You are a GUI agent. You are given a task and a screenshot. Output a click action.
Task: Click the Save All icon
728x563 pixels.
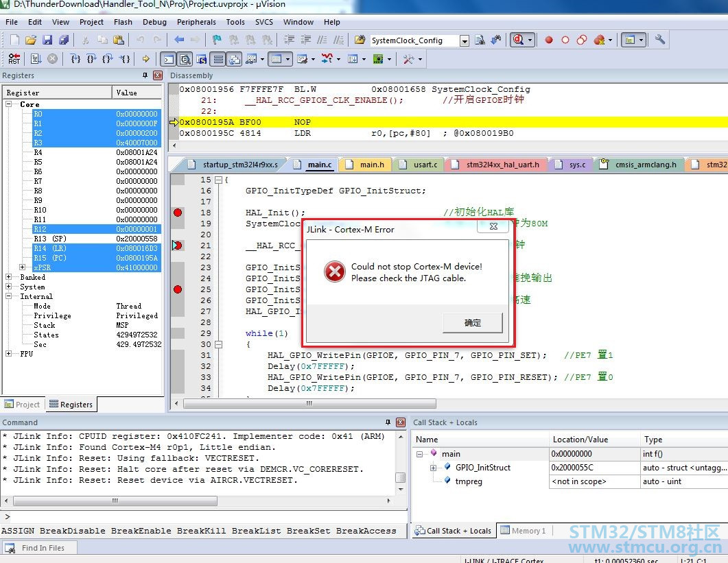[x=64, y=40]
